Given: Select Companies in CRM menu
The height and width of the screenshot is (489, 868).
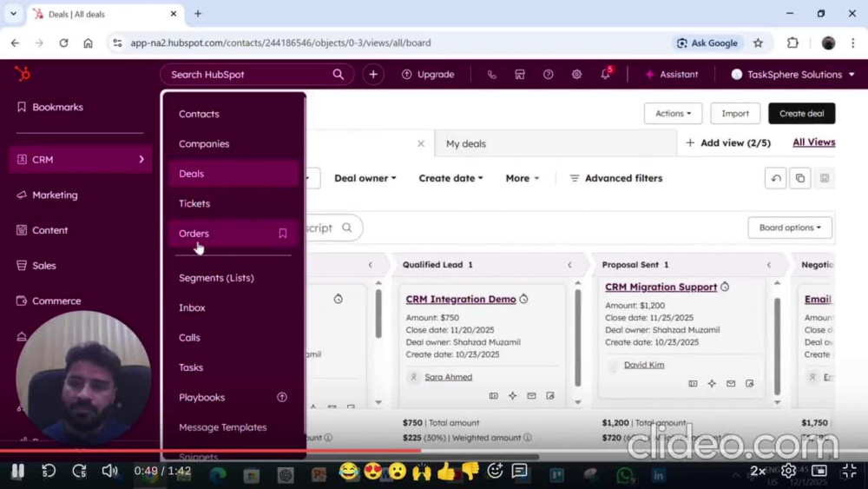Looking at the screenshot, I should click(x=233, y=144).
